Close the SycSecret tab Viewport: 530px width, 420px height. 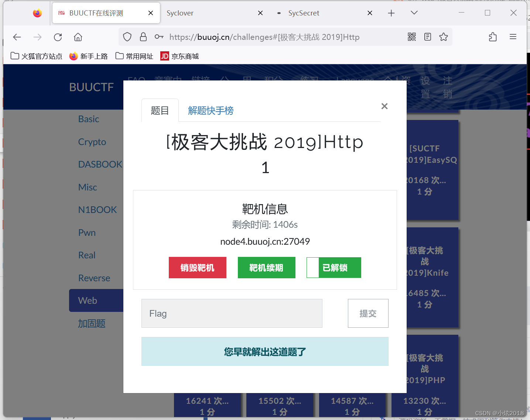(x=370, y=13)
